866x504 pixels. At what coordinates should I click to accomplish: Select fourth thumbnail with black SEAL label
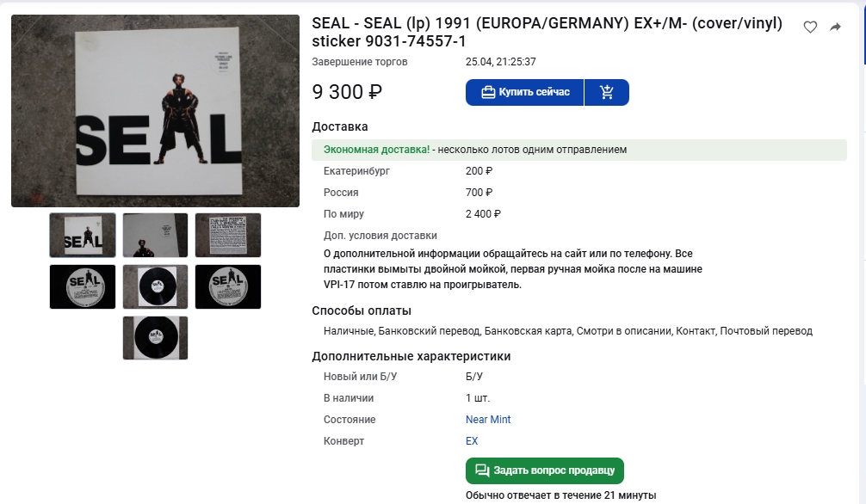pos(83,286)
